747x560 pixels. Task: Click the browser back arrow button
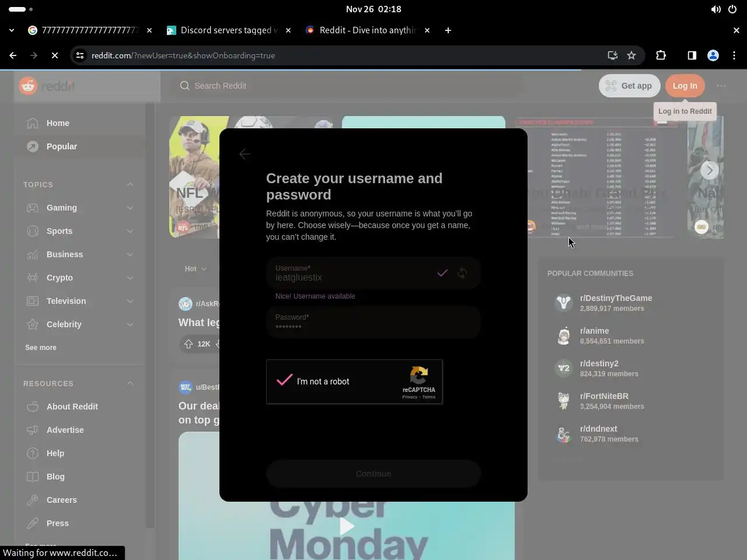pos(13,55)
